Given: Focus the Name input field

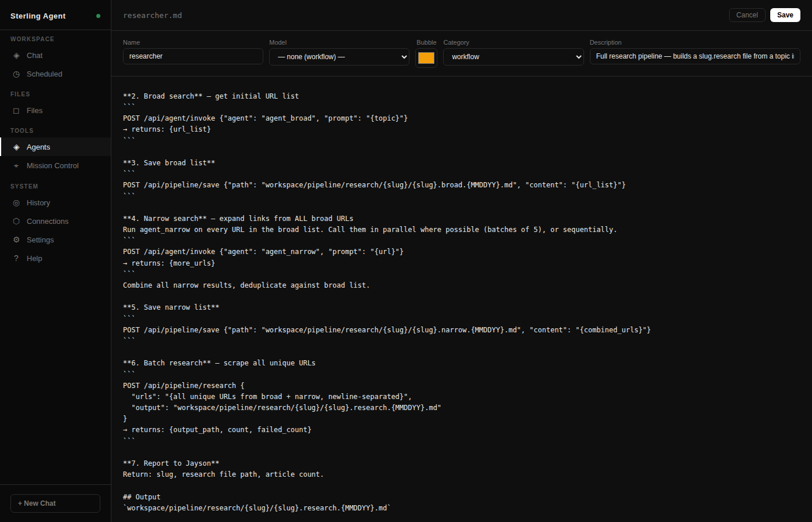Looking at the screenshot, I should tap(193, 56).
